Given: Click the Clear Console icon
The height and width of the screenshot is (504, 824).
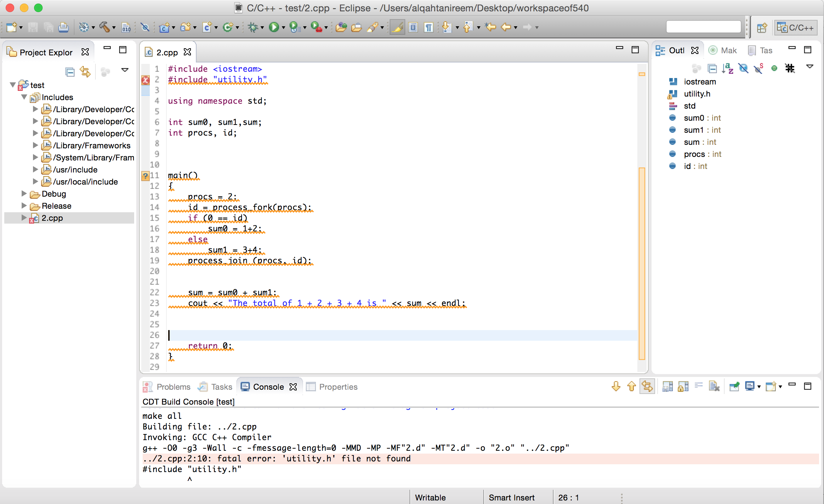Looking at the screenshot, I should [x=714, y=387].
